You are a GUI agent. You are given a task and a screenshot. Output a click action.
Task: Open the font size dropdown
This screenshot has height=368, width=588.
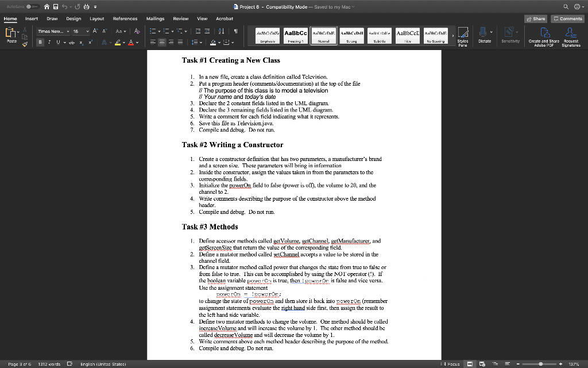point(87,32)
